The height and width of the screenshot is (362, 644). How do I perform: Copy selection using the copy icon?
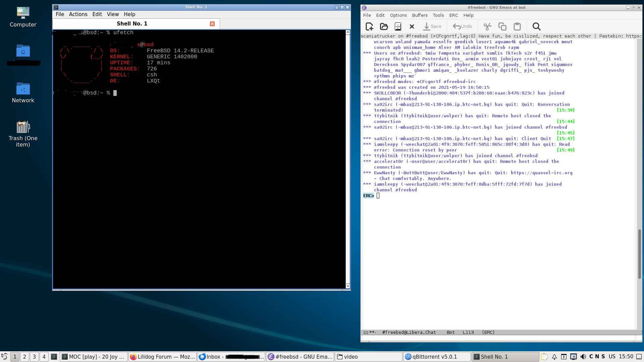(502, 26)
